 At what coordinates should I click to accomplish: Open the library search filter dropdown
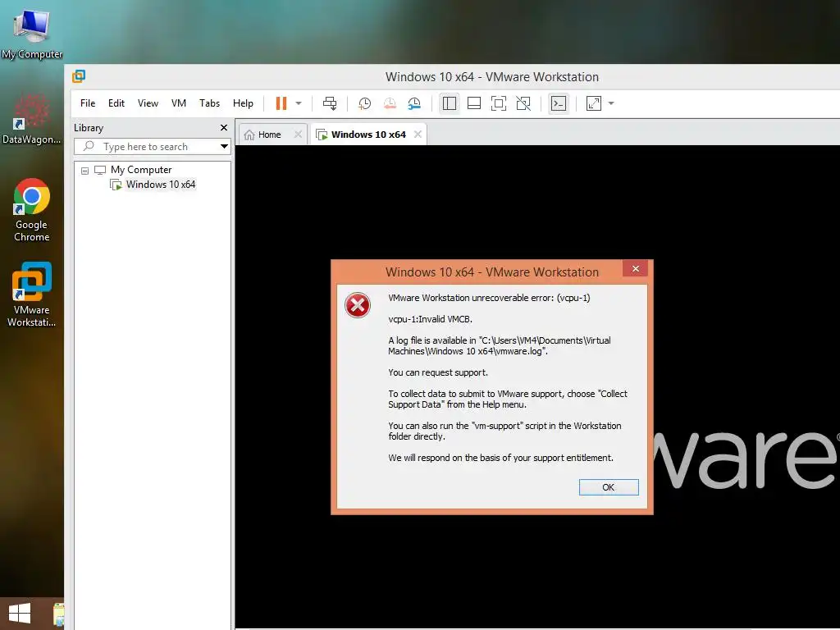[x=224, y=146]
